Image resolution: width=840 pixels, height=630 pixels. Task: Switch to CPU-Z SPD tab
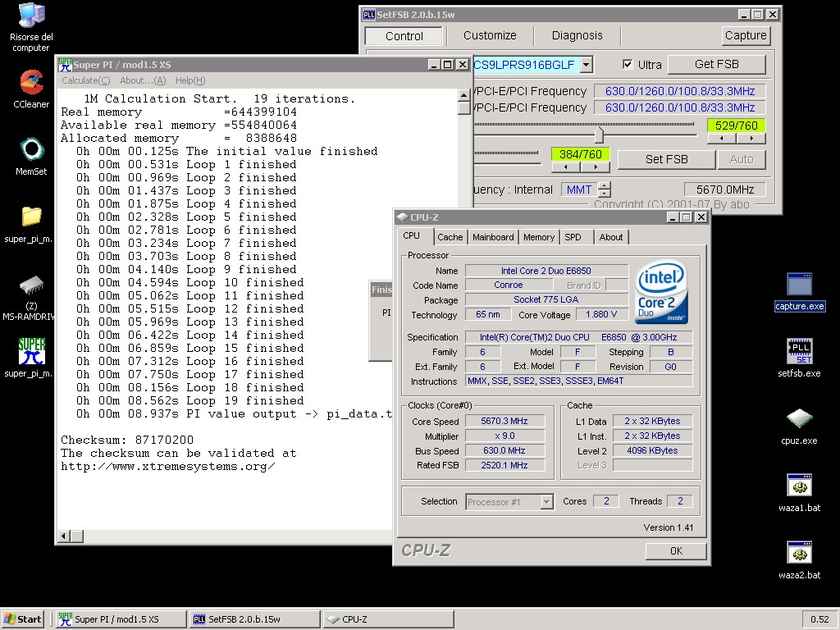(573, 237)
